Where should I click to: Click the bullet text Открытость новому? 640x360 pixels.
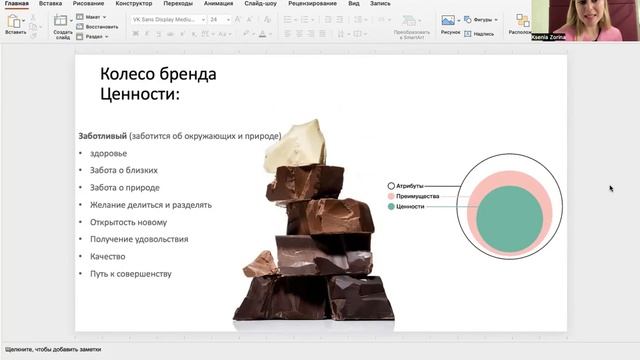[x=128, y=222]
